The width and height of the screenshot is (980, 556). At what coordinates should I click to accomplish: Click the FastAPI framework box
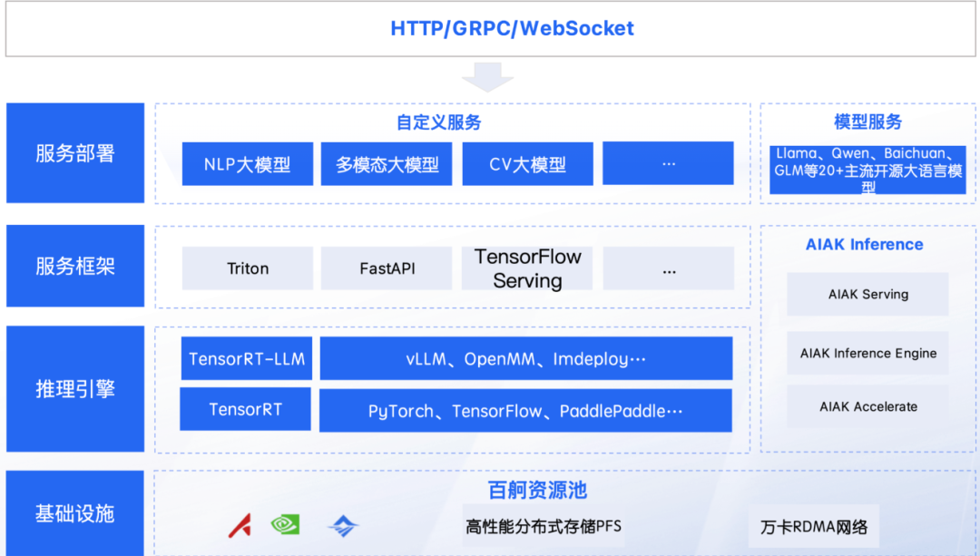(x=387, y=268)
